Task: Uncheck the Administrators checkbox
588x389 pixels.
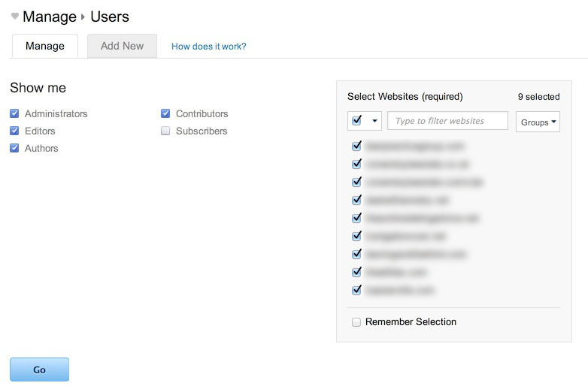Action: [x=14, y=114]
